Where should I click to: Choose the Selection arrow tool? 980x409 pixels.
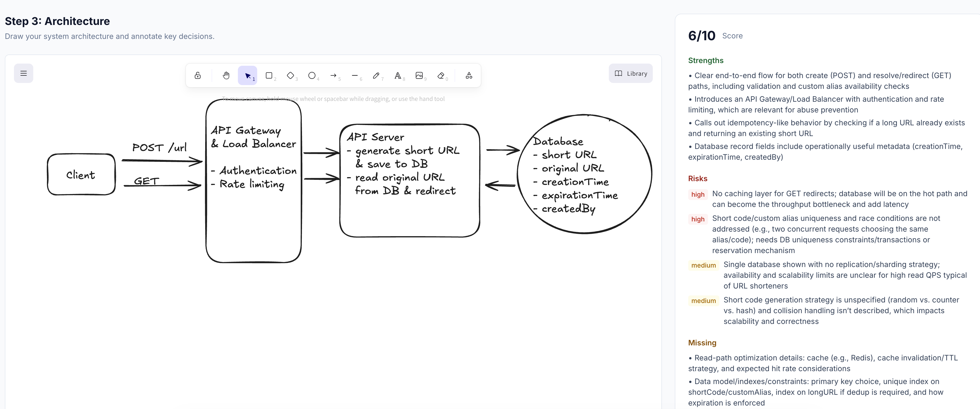[248, 75]
